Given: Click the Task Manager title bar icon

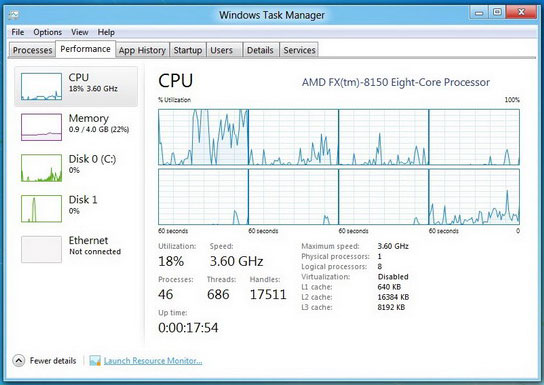Looking at the screenshot, I should [14, 15].
